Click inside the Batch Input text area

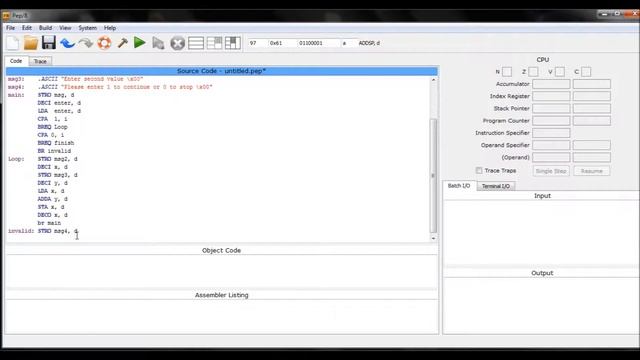pyautogui.click(x=542, y=233)
